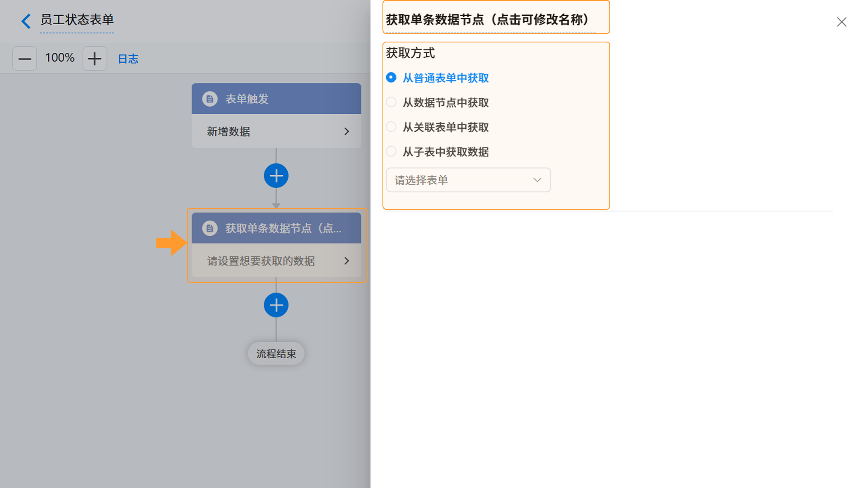Click the 表单触发 node document icon
Screen dimensions: 868x488
(210, 99)
